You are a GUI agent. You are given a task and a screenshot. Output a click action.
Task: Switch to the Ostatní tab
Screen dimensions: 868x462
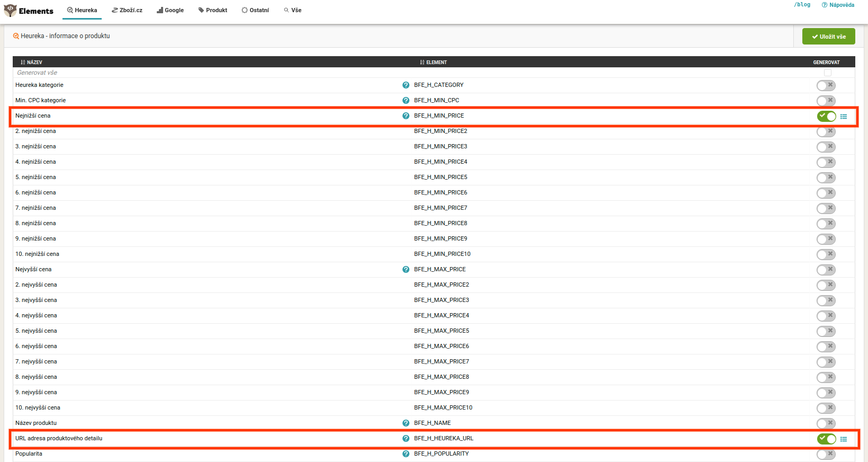pyautogui.click(x=255, y=10)
